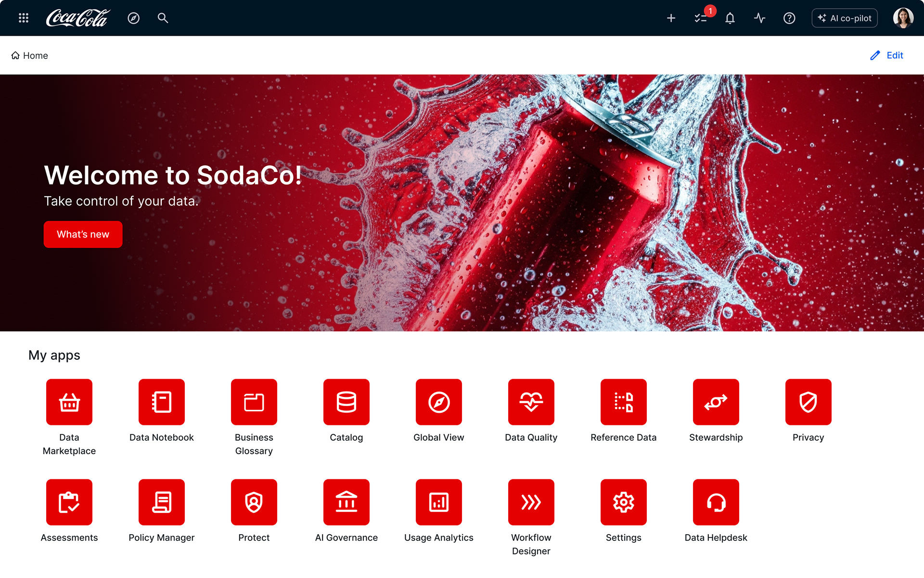
Task: Click the plus create icon
Action: (671, 18)
